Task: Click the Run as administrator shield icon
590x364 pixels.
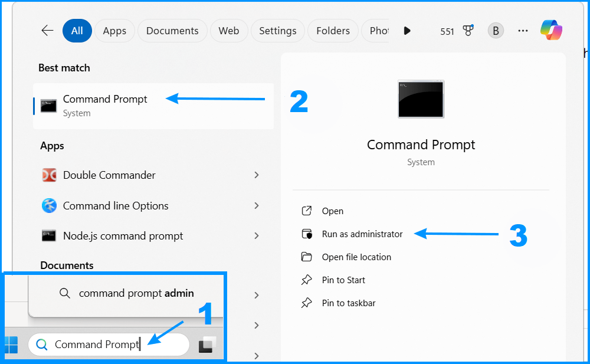Action: tap(307, 234)
